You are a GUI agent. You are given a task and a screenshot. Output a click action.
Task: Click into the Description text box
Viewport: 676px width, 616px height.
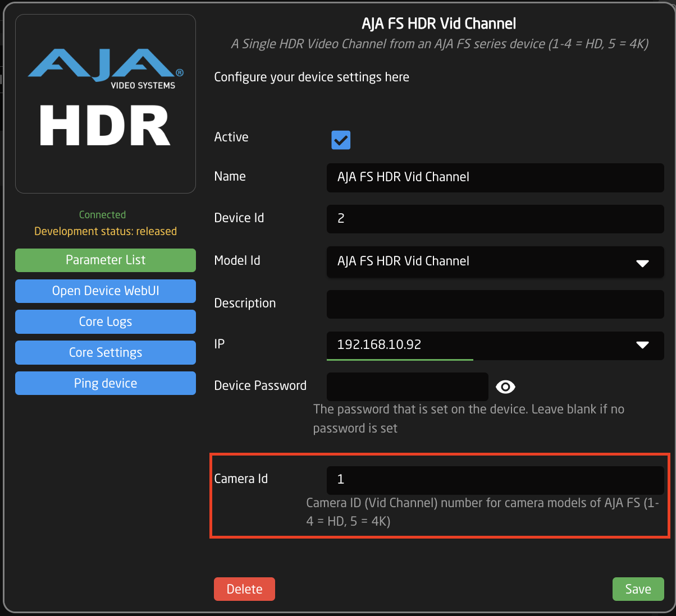(494, 304)
